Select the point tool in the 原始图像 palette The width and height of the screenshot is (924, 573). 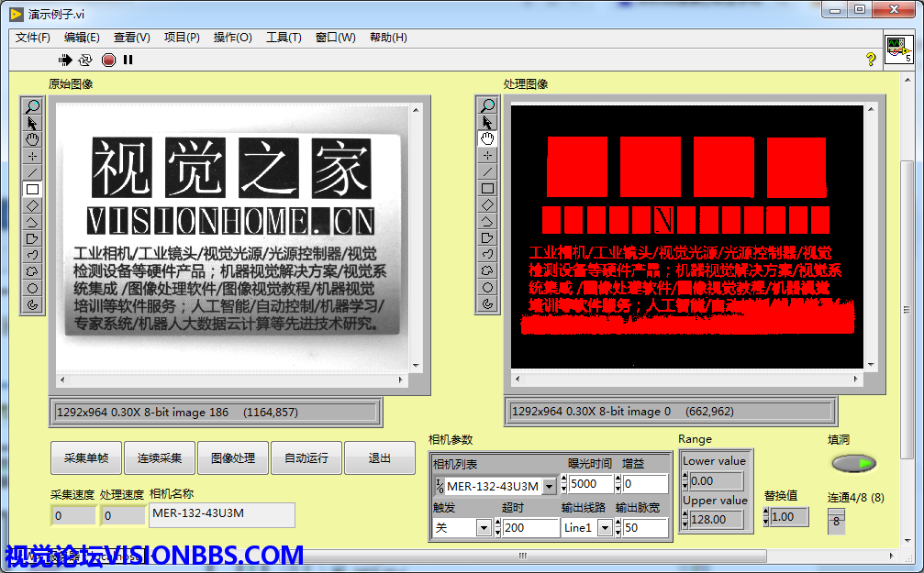[32, 156]
